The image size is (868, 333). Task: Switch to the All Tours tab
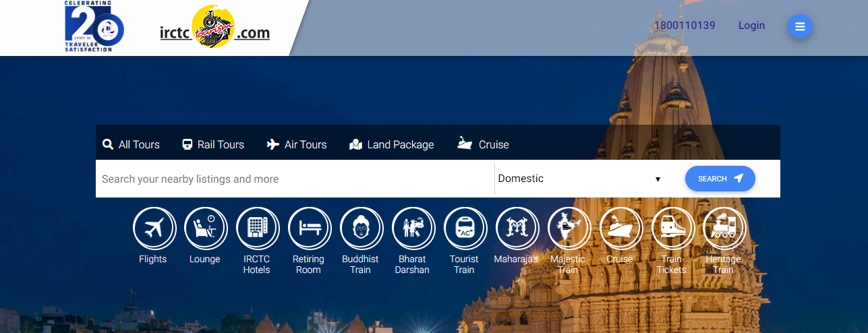131,144
